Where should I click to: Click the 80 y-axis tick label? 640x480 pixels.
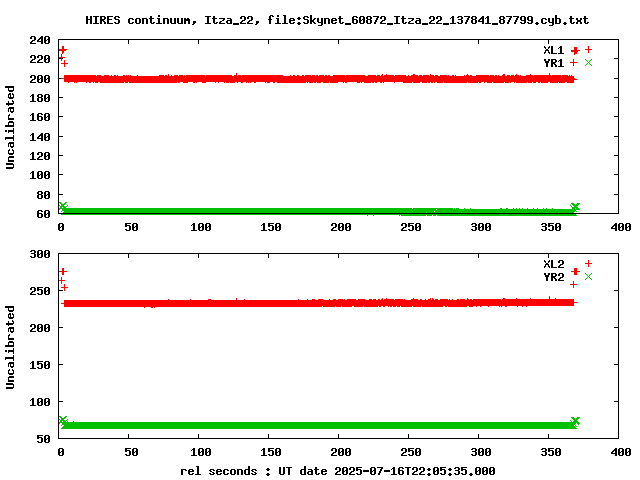44,195
